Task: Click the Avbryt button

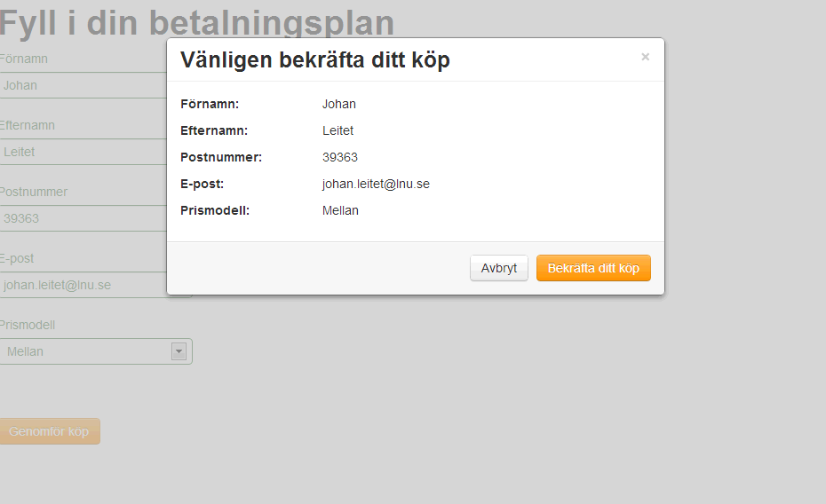Action: 499,268
